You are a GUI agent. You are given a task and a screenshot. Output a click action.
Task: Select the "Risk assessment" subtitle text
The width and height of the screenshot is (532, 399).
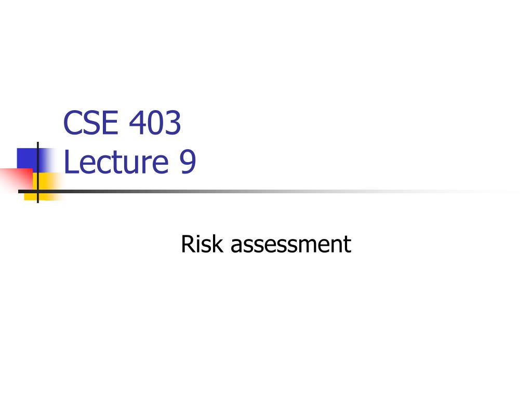(x=266, y=244)
